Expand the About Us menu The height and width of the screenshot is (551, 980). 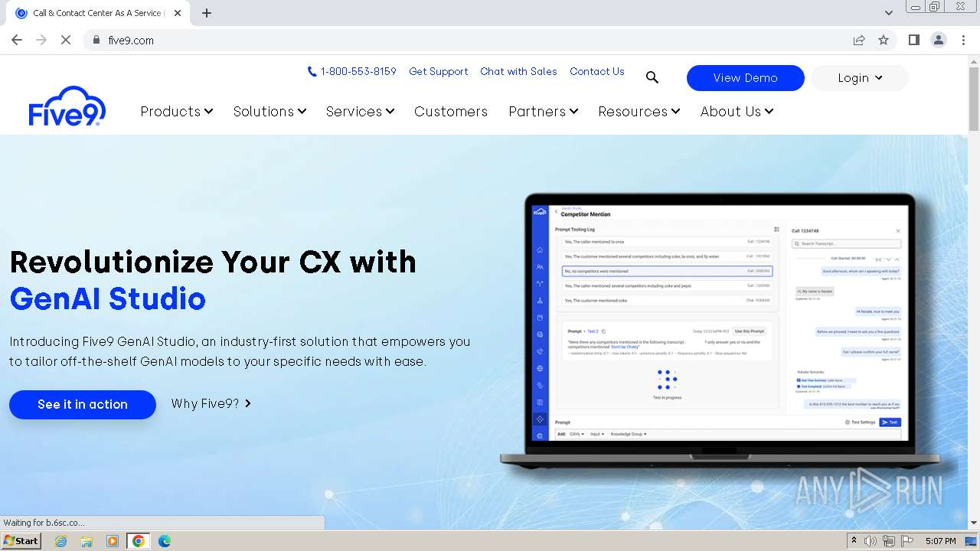coord(737,111)
